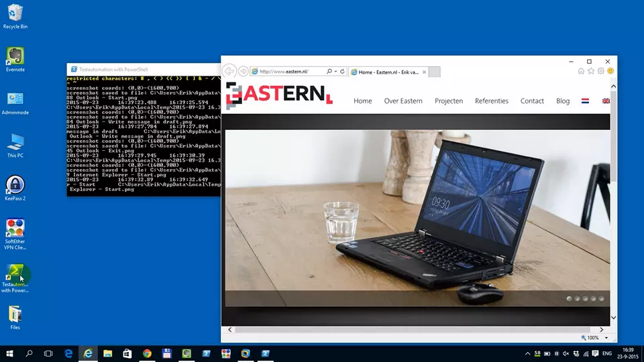The width and height of the screenshot is (644, 362).
Task: Click the Internet Explorer Home icon
Action: coord(581,71)
